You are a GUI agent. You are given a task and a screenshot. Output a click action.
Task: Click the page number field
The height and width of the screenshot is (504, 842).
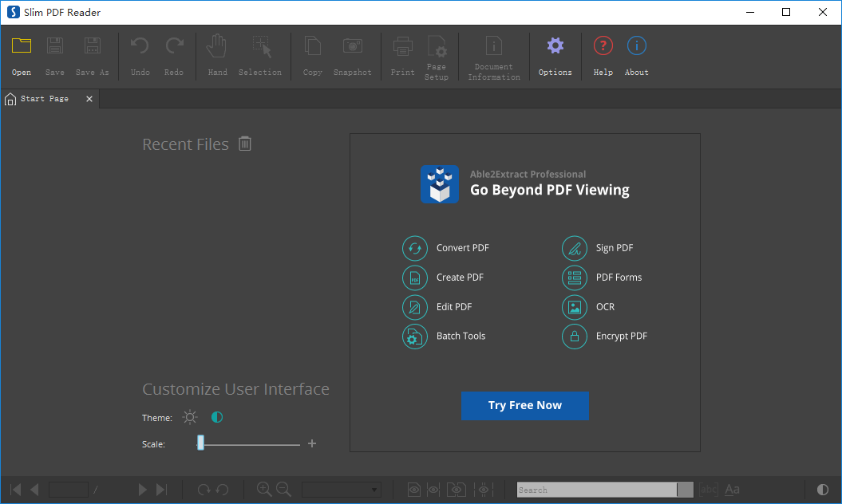coord(69,490)
